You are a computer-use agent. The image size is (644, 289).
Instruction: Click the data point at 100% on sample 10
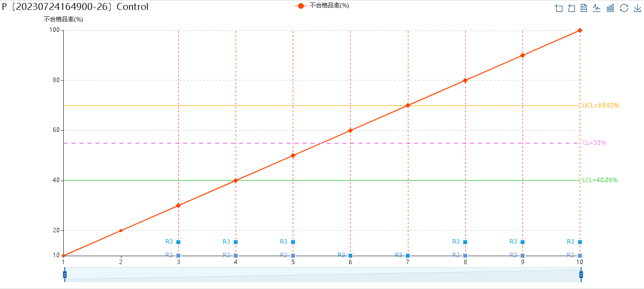pos(580,30)
